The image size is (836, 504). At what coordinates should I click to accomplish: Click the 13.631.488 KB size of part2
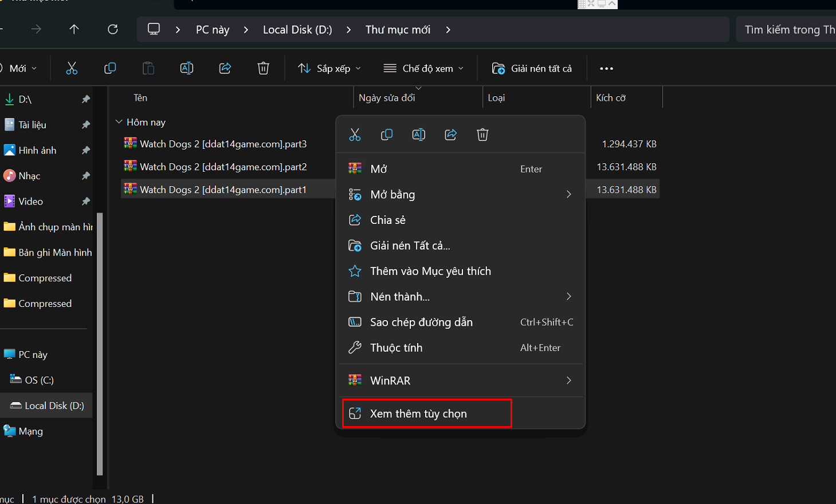pyautogui.click(x=626, y=167)
